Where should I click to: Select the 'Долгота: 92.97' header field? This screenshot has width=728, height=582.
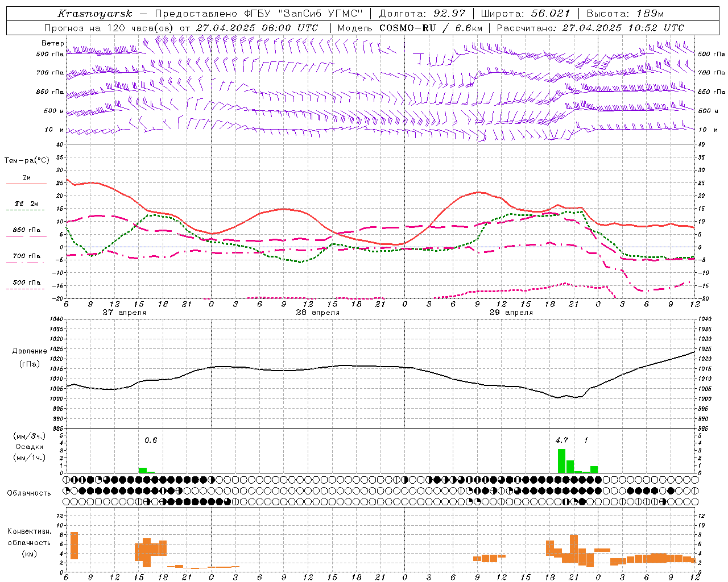click(x=422, y=14)
